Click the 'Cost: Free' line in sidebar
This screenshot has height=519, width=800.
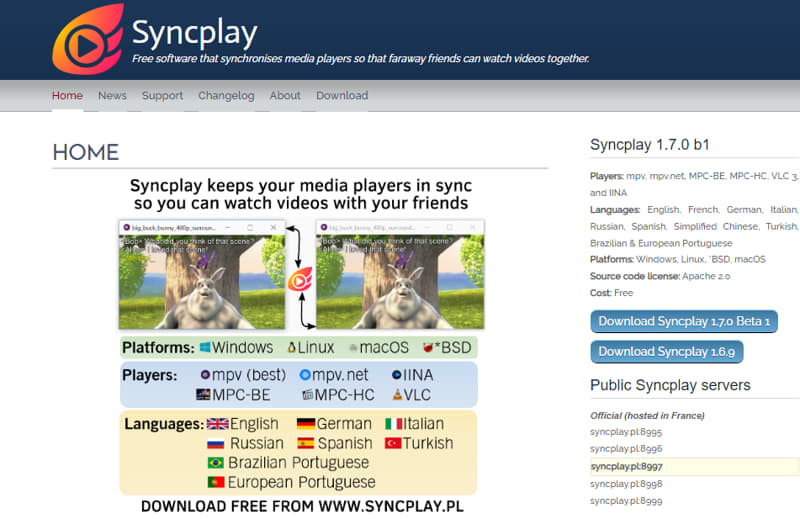(x=611, y=293)
